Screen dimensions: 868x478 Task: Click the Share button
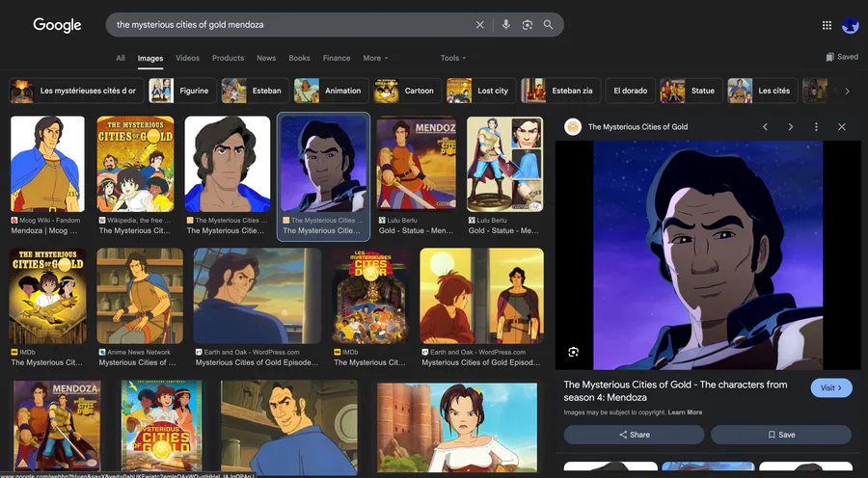[635, 435]
